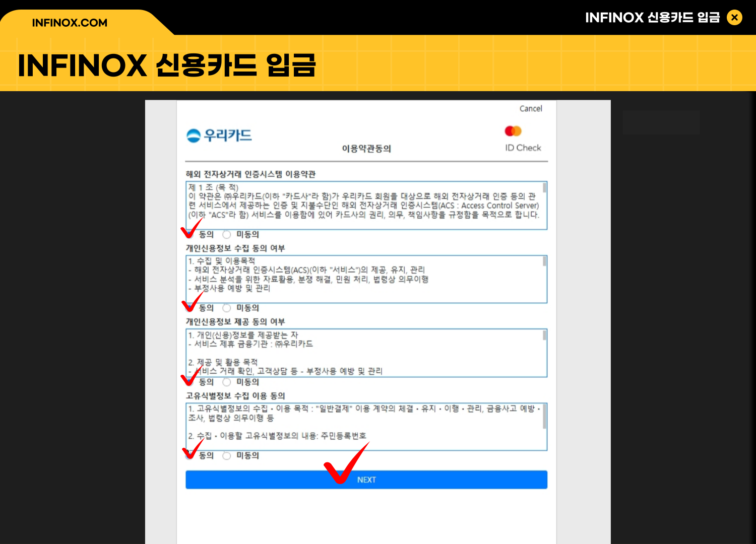Click the 제 1 조 (목 적) text
The width and height of the screenshot is (756, 544).
[213, 187]
